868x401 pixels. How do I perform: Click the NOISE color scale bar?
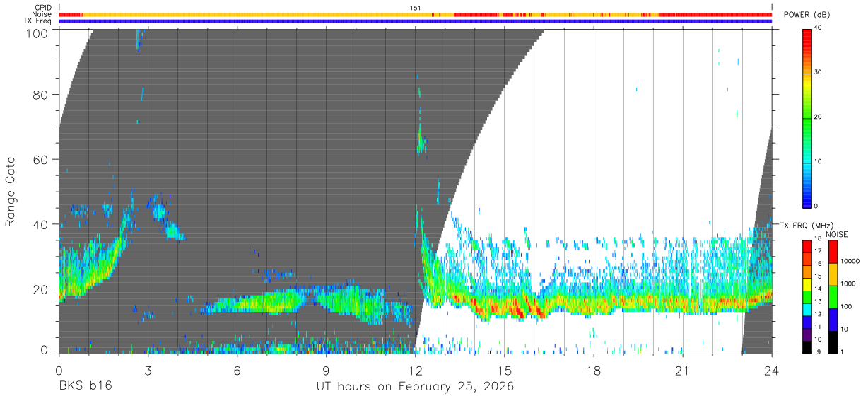[x=834, y=297]
